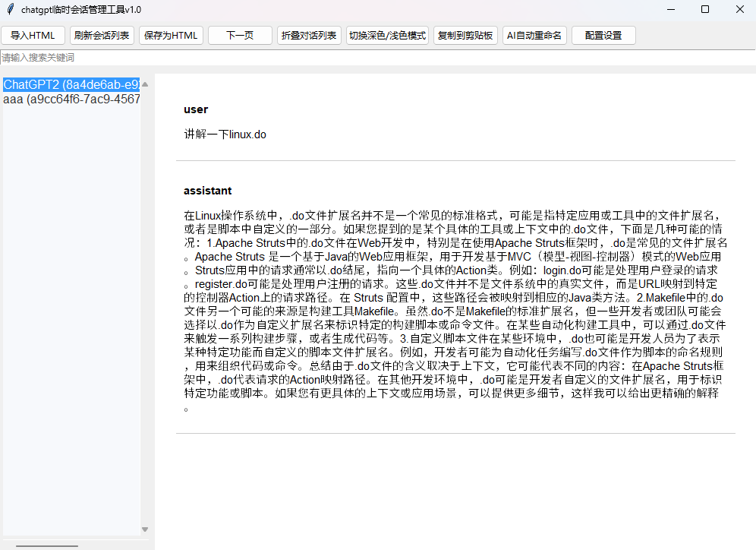756x550 pixels.
Task: Click the user message '讲解一下linux.do'
Action: 225,134
